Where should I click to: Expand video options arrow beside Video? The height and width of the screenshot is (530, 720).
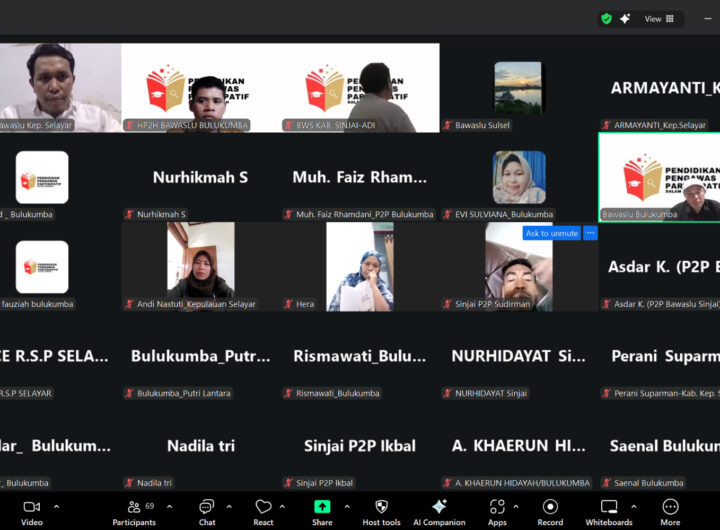click(x=56, y=507)
